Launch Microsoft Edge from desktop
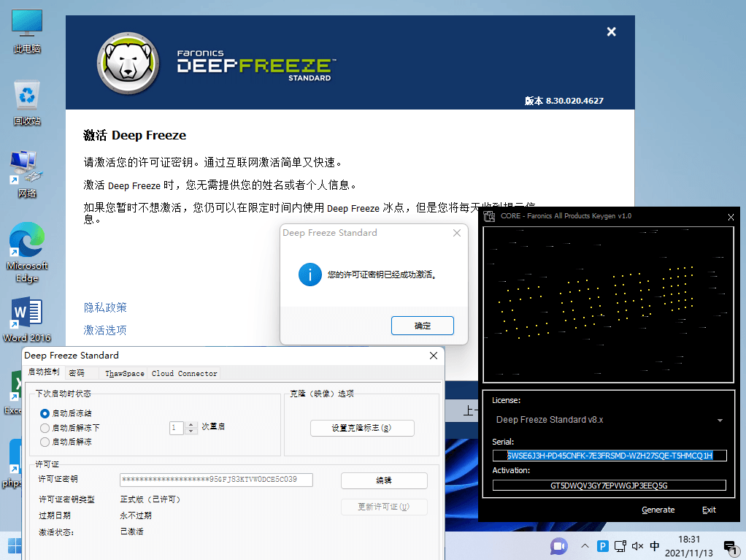 26,252
